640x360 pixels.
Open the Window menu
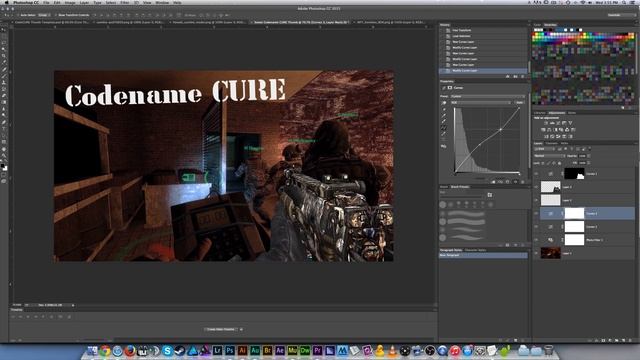coord(162,2)
